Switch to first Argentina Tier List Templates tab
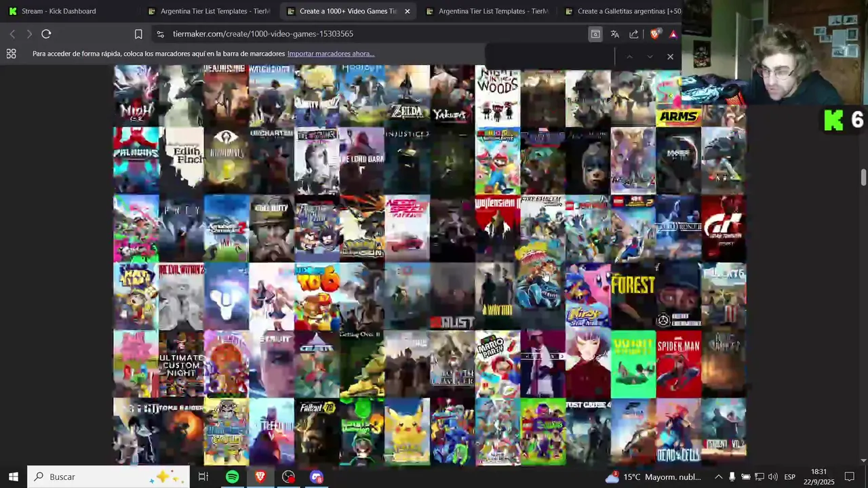This screenshot has width=868, height=488. coord(209,11)
